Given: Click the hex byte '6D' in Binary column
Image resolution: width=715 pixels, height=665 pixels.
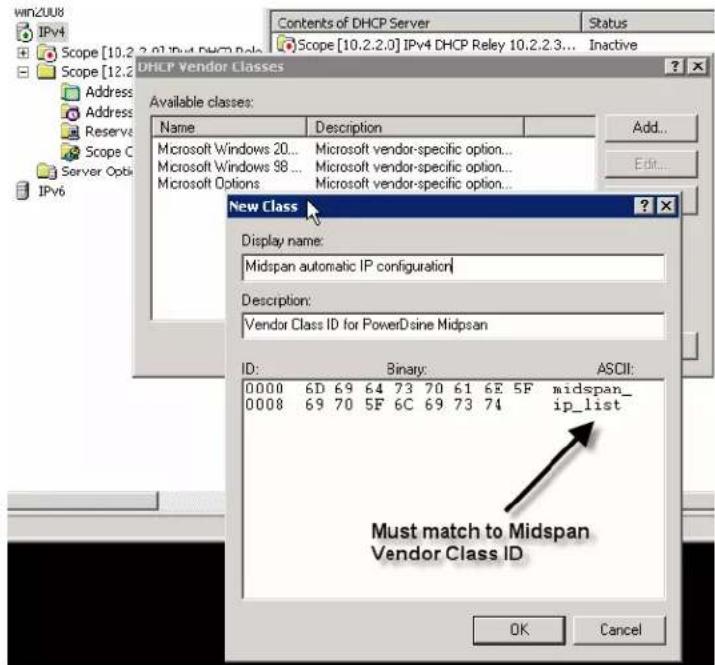Looking at the screenshot, I should [x=315, y=389].
